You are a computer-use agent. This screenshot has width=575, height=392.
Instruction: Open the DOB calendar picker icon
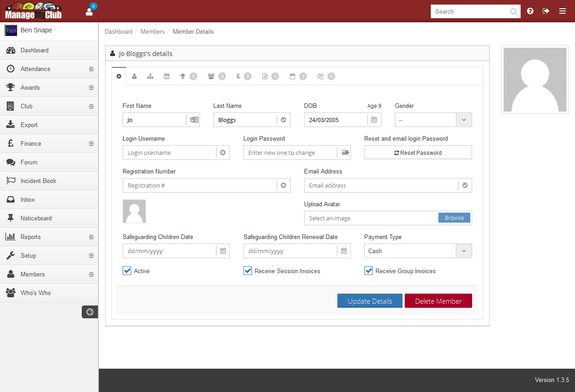(x=374, y=120)
